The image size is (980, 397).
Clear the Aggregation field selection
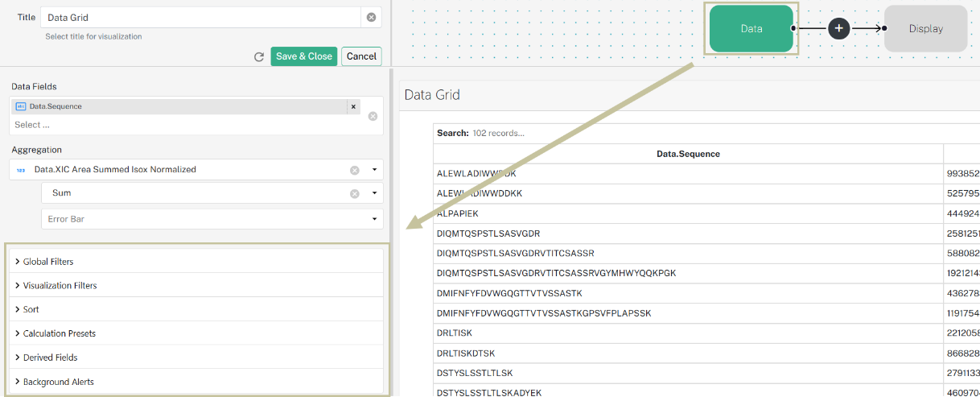point(354,170)
